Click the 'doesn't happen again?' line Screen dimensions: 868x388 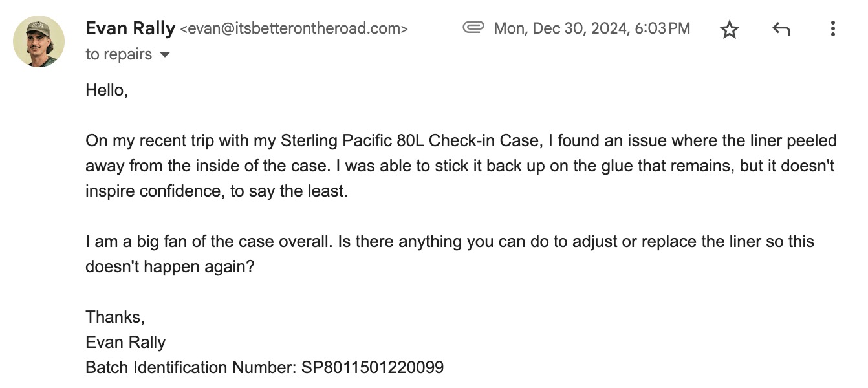(170, 267)
